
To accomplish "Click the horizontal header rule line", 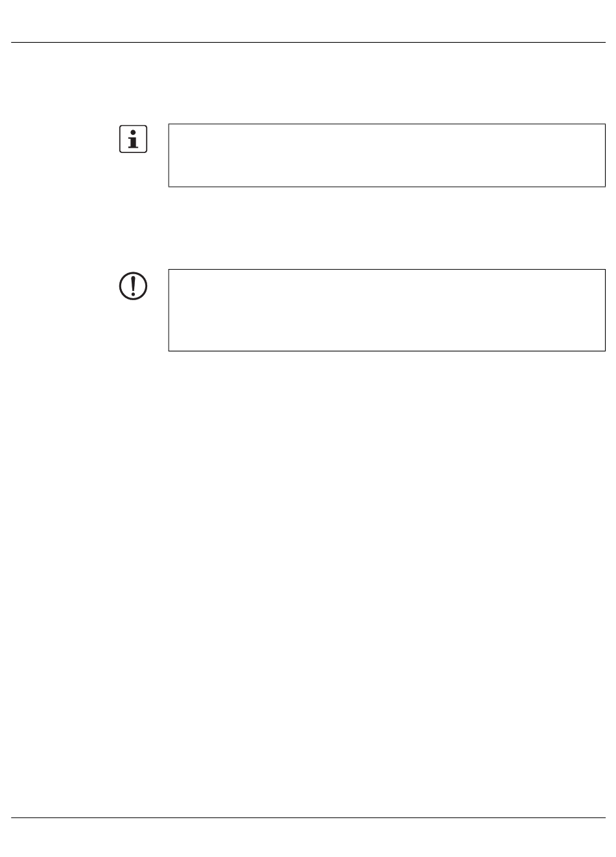I will 308,43.
